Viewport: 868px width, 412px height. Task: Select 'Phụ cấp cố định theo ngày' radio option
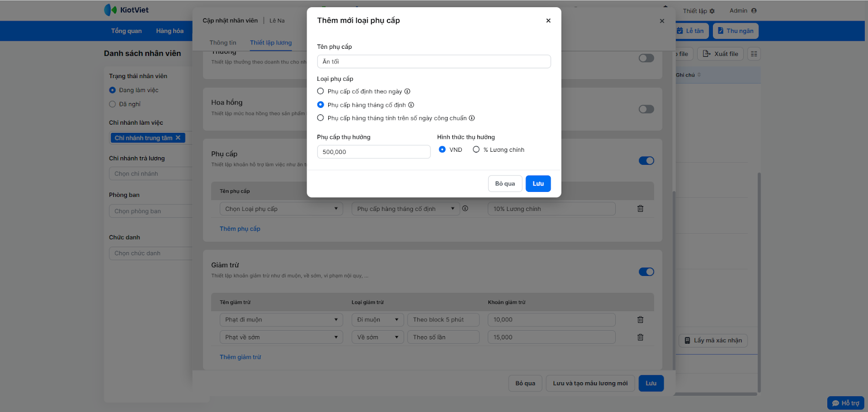coord(321,92)
